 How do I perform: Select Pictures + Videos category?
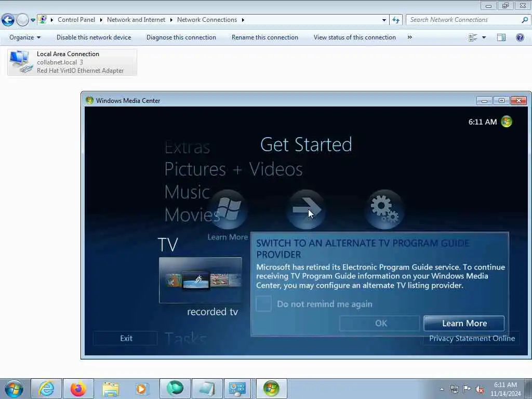click(233, 169)
